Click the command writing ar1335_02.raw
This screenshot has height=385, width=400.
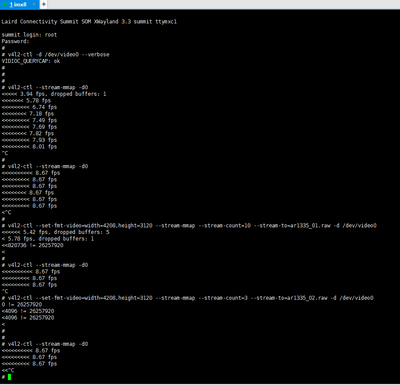(187, 298)
